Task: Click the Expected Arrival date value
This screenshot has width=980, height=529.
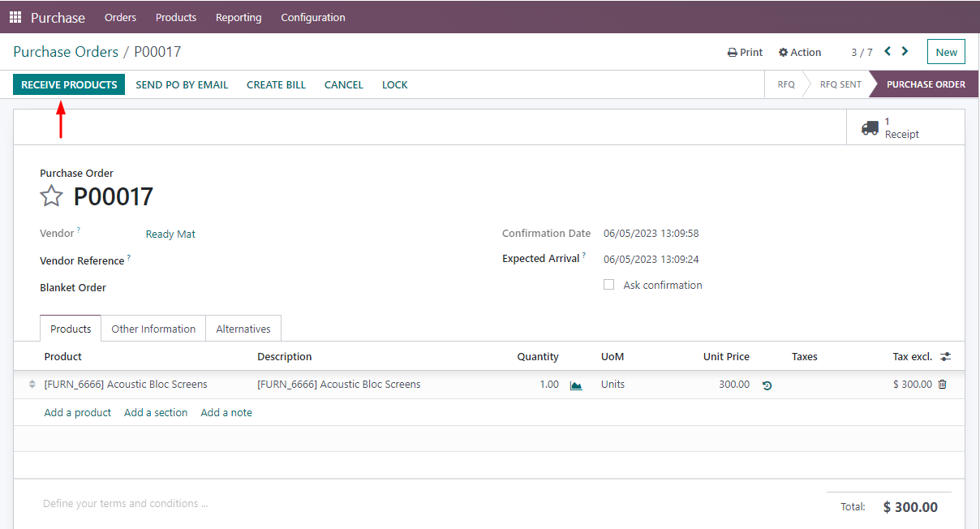Action: coord(651,260)
